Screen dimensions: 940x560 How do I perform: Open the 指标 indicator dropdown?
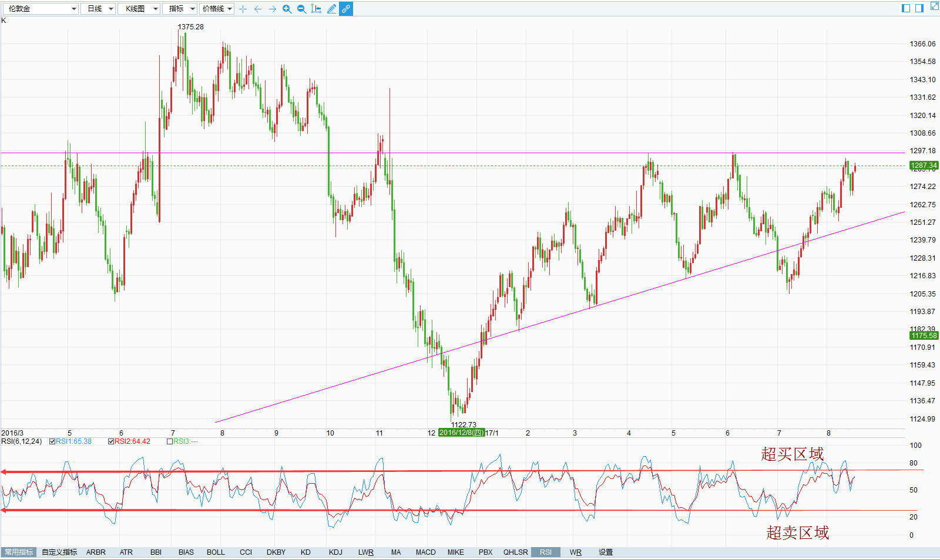pos(180,9)
